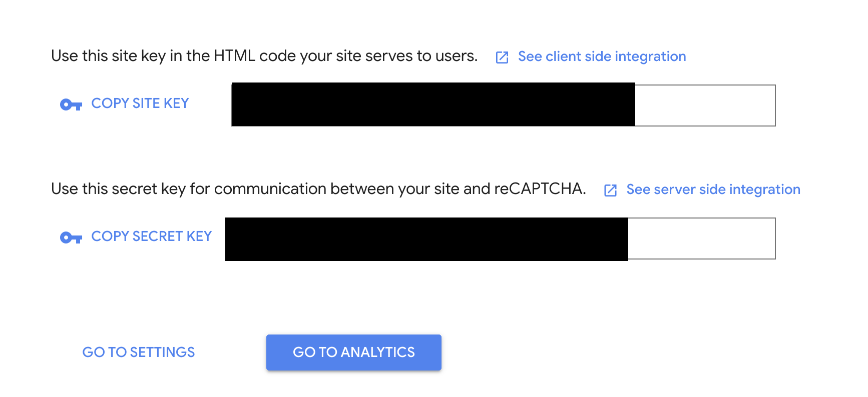This screenshot has width=868, height=397.
Task: Copy the site key using its label
Action: pos(140,103)
